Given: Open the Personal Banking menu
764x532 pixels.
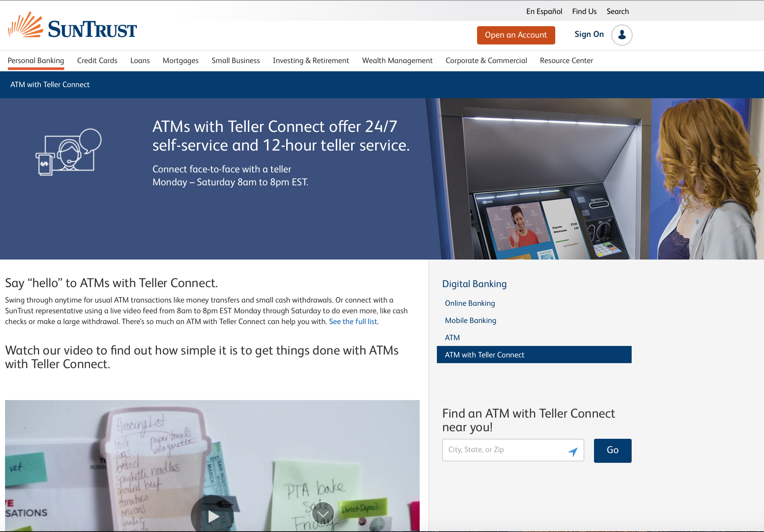Looking at the screenshot, I should point(36,61).
